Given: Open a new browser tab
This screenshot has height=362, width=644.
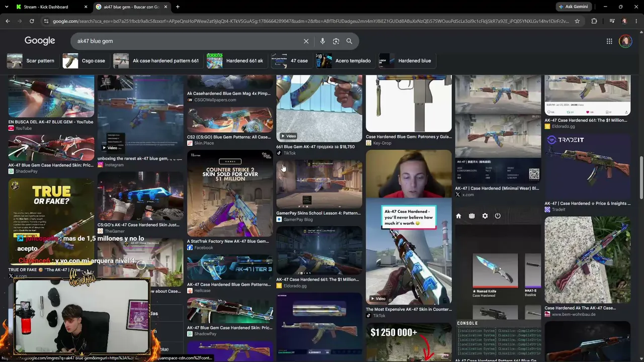Looking at the screenshot, I should tap(178, 7).
